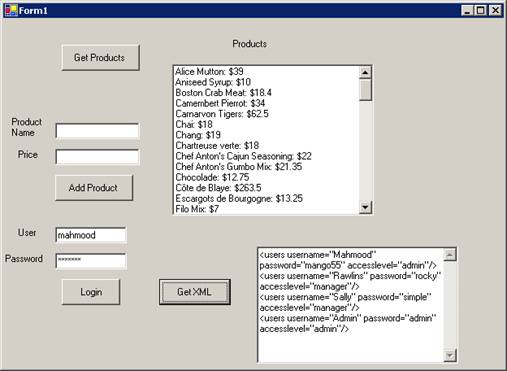Close the Form1 window
507x371 pixels.
click(x=495, y=11)
